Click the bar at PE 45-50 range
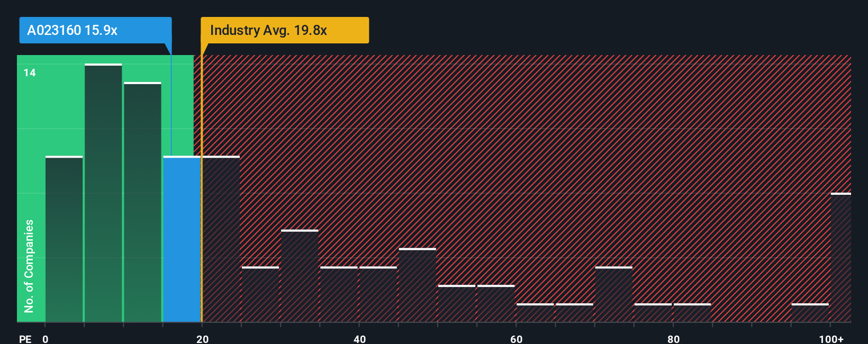 click(x=418, y=285)
